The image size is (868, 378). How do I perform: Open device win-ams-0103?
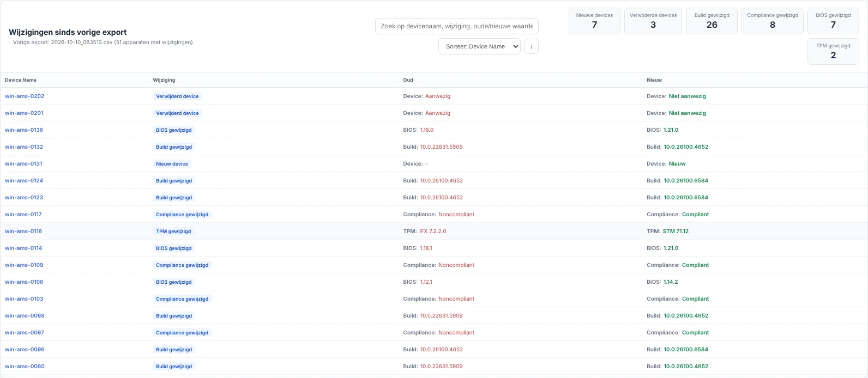point(24,299)
